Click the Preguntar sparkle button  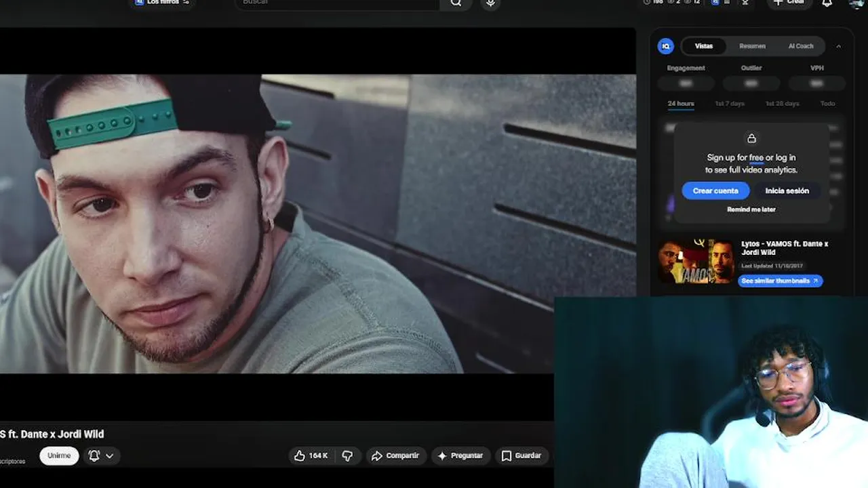point(460,455)
